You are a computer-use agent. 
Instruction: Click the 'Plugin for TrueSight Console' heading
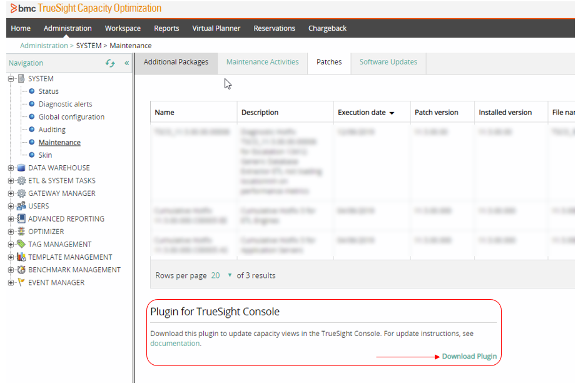tap(215, 312)
